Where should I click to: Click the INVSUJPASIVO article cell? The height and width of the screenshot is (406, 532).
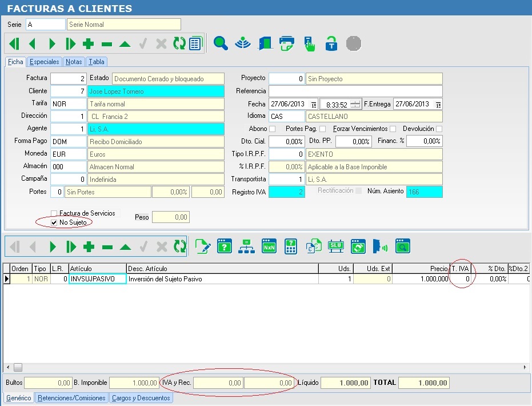coord(97,278)
